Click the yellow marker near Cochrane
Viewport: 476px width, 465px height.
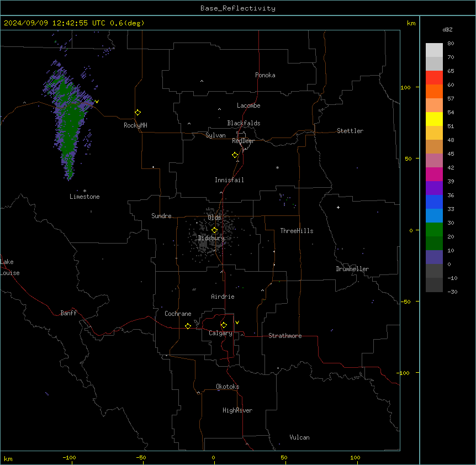pos(188,326)
